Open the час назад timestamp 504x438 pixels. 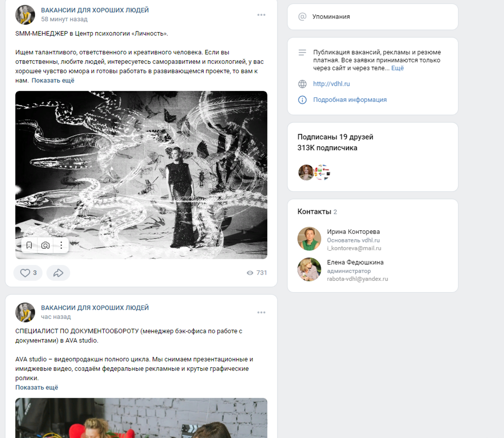click(x=56, y=317)
